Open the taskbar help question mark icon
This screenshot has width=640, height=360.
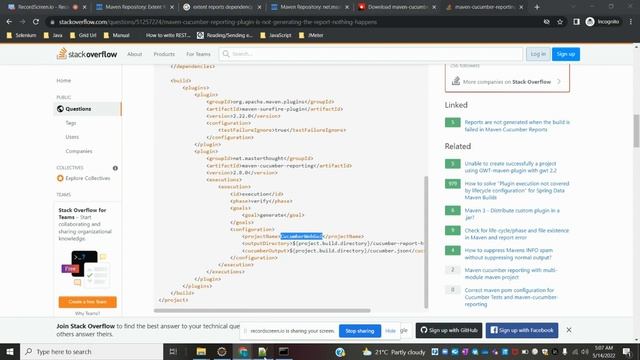click(x=340, y=351)
